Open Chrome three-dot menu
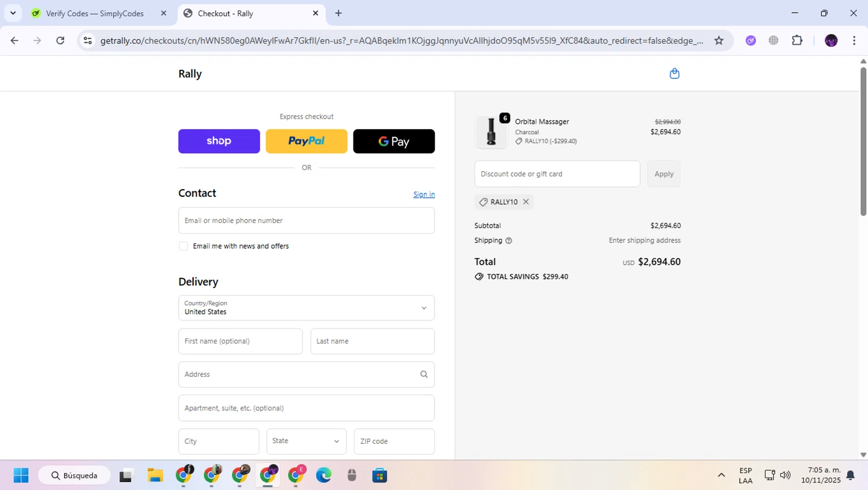The image size is (868, 490). click(x=854, y=40)
